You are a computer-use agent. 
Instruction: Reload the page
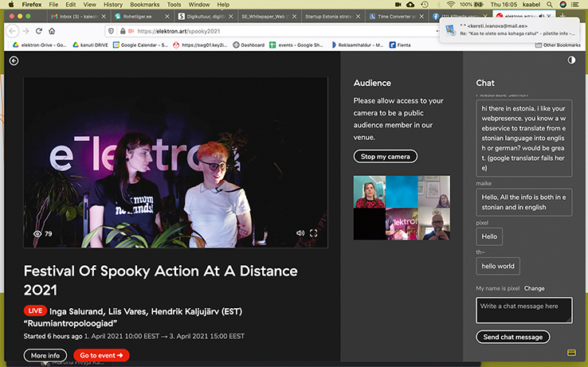pyautogui.click(x=38, y=31)
